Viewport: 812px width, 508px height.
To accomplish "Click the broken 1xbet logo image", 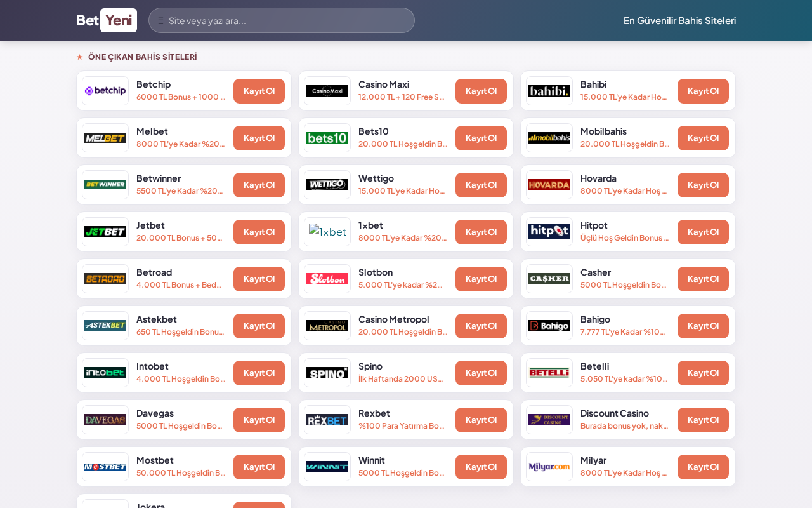I will [327, 232].
